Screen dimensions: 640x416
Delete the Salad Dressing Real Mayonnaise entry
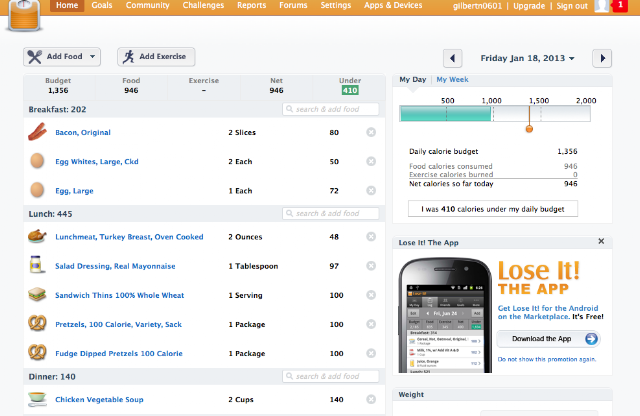371,266
